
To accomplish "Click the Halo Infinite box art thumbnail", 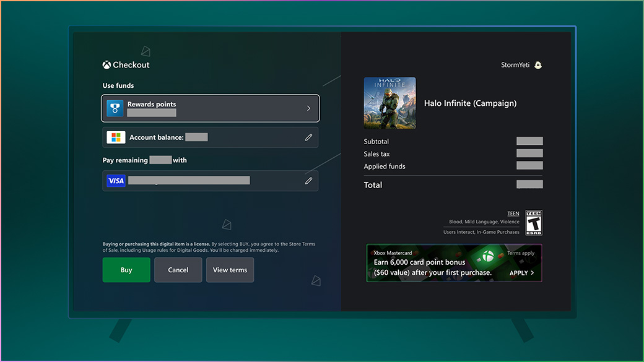I will 389,103.
